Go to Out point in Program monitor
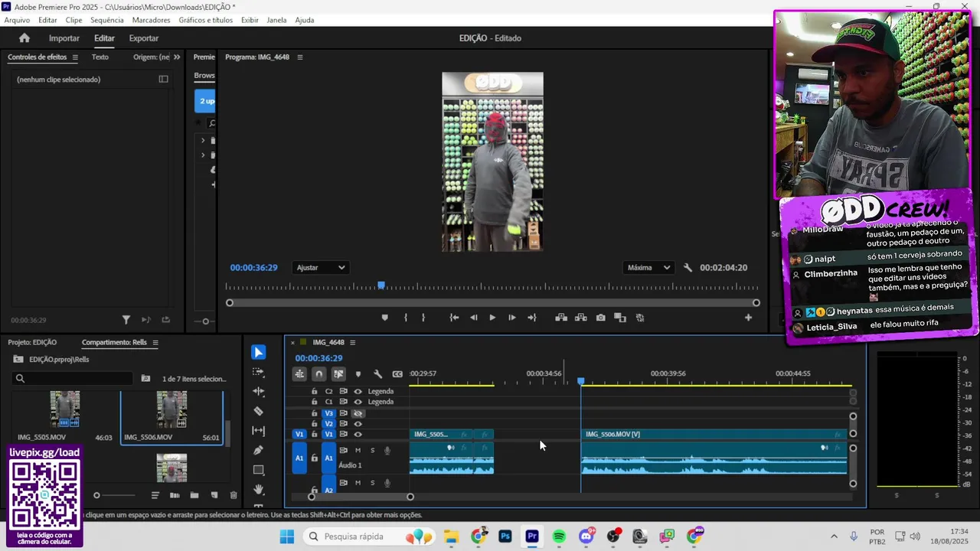Image resolution: width=980 pixels, height=551 pixels. (x=532, y=318)
